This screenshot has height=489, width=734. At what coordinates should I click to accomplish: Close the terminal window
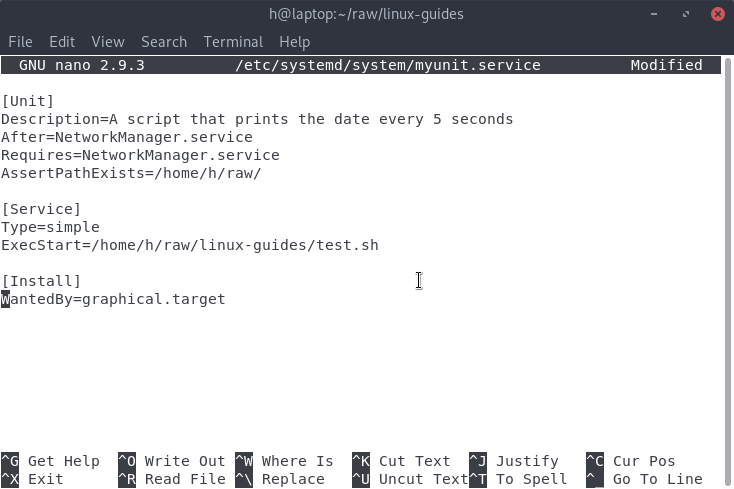718,14
